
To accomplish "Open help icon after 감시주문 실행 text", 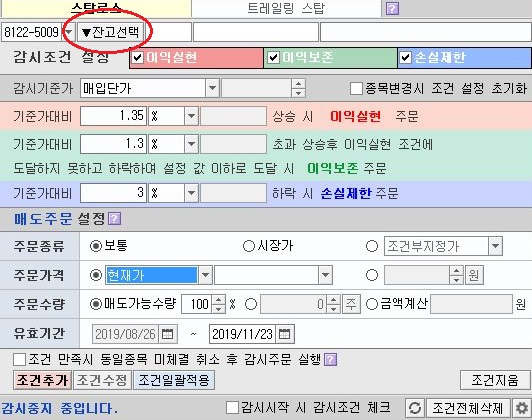I will 330,359.
